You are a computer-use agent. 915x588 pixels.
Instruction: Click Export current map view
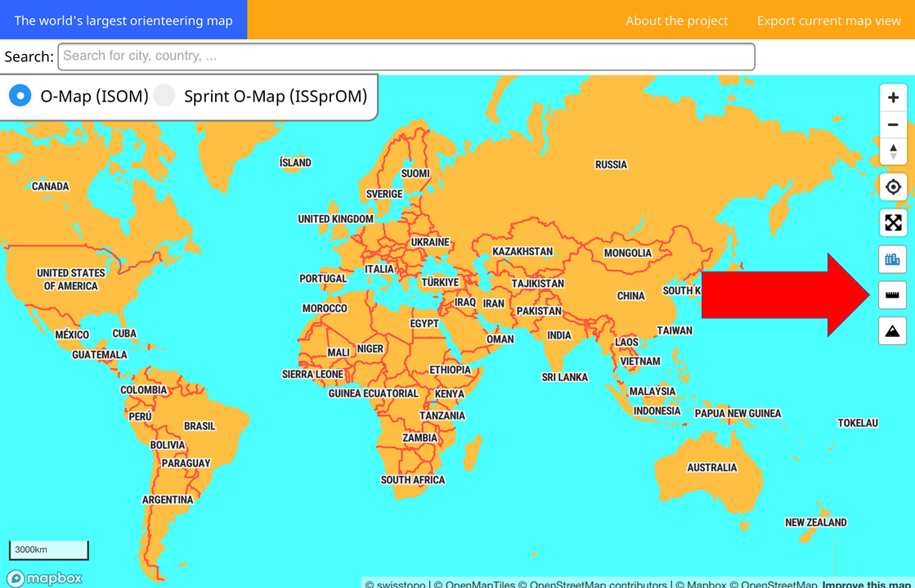(828, 20)
